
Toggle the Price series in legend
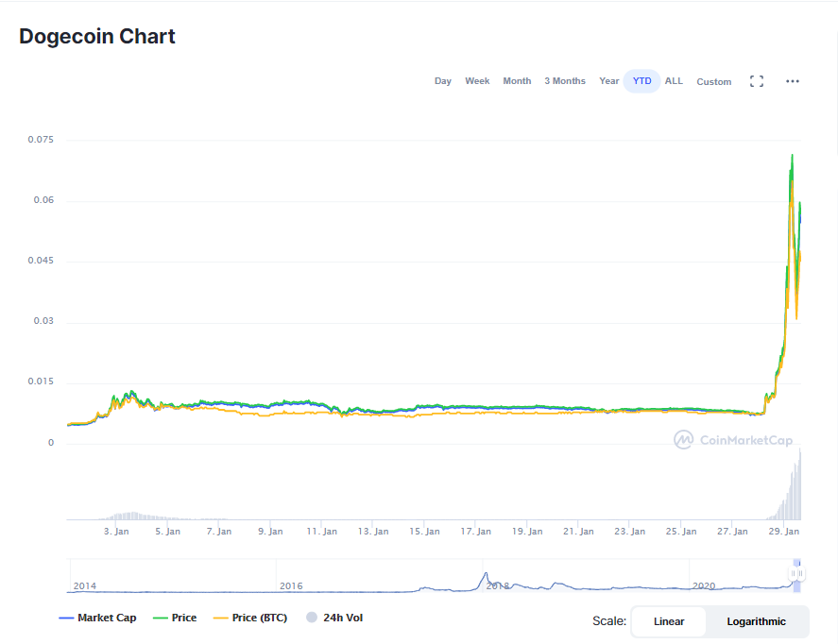click(x=175, y=618)
